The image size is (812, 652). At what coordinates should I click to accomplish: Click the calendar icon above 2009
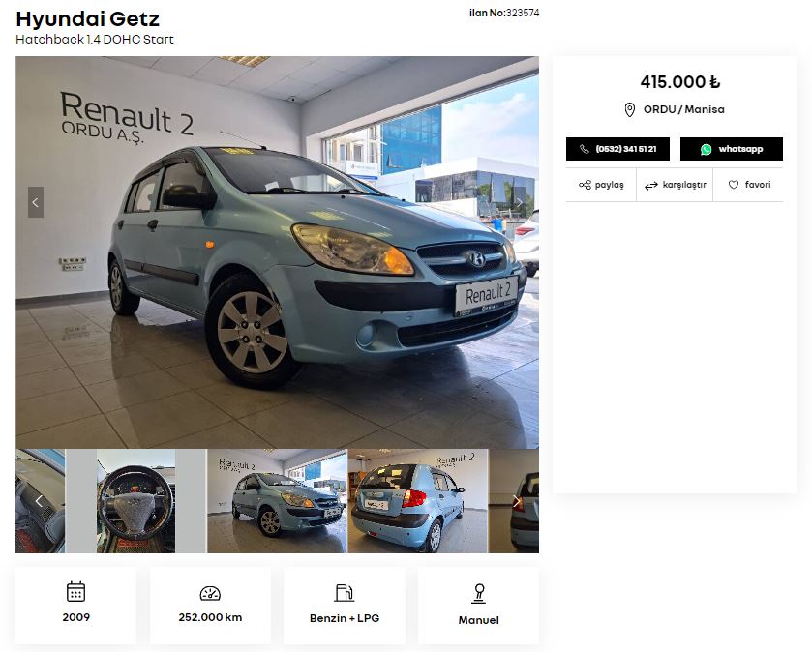[76, 591]
